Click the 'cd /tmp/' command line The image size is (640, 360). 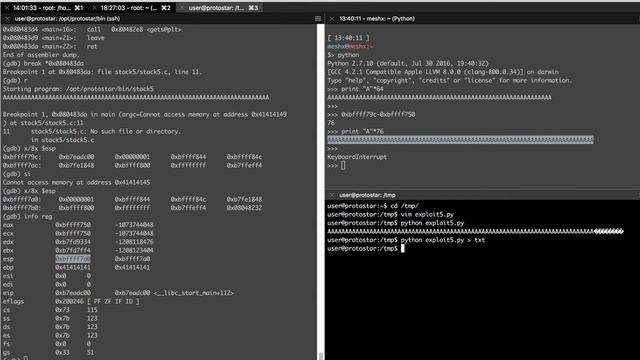[373, 206]
